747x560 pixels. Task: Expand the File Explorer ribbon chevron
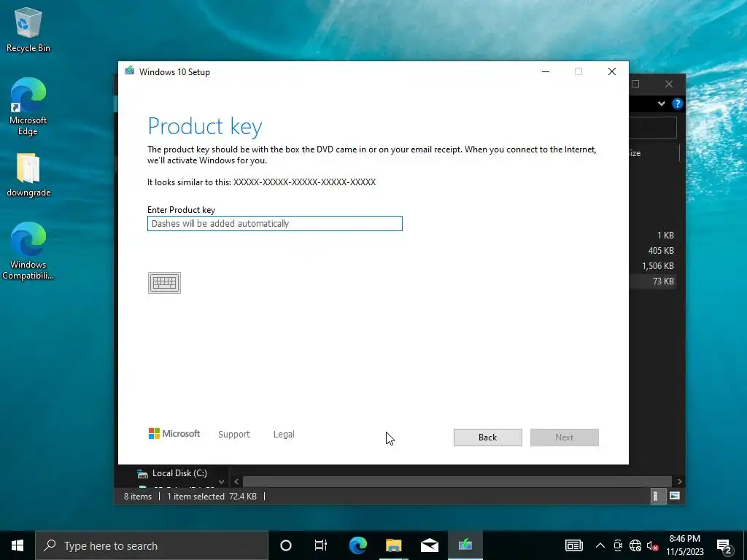[661, 104]
